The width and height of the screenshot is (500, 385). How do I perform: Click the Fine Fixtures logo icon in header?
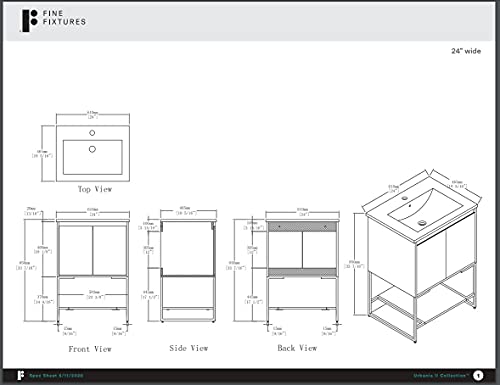point(30,21)
